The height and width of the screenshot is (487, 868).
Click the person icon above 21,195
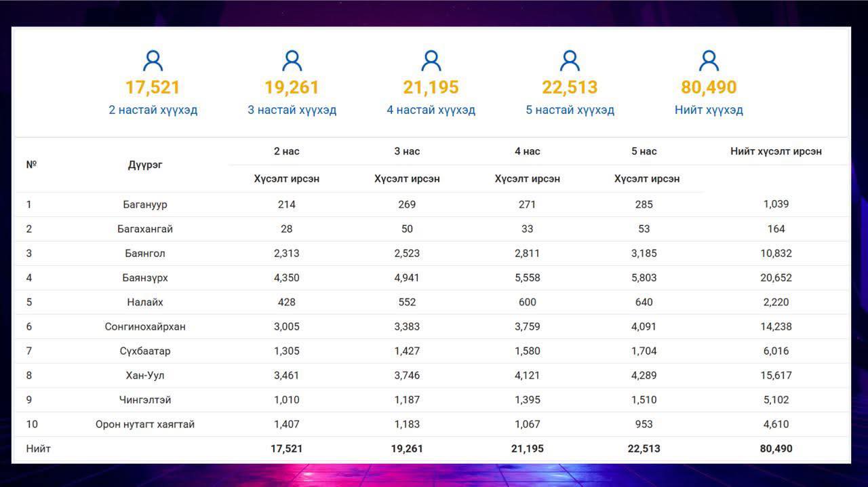coord(431,61)
